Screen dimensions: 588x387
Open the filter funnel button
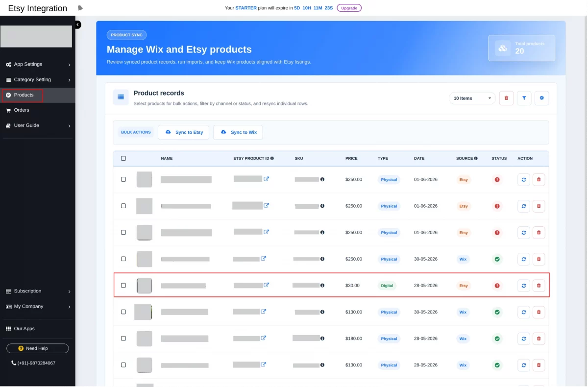[524, 98]
